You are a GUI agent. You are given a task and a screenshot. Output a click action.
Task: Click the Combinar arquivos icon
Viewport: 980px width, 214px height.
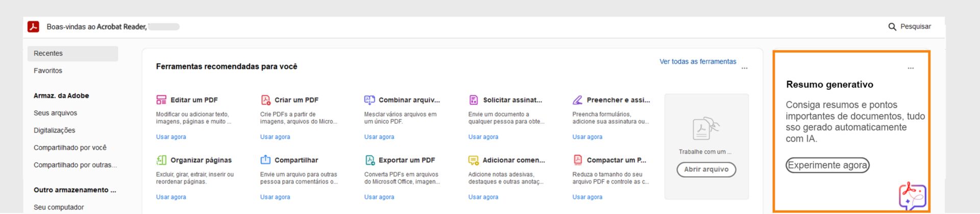click(370, 100)
